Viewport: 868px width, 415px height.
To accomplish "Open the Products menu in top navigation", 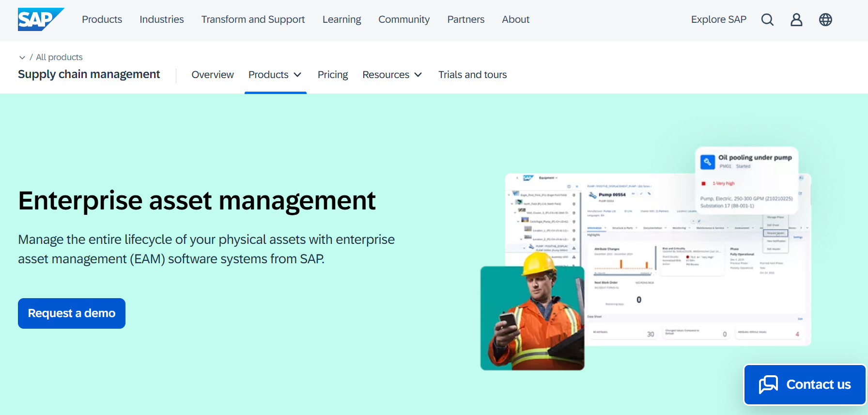I will (102, 19).
